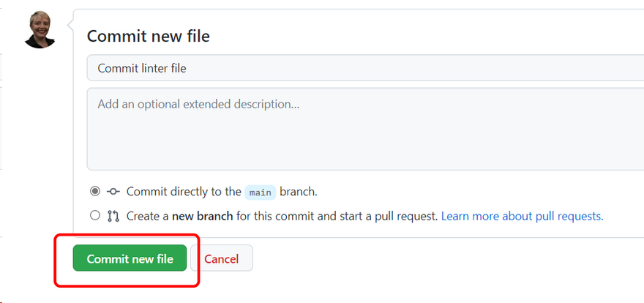Open the user profile avatar
The image size is (644, 303).
40,30
